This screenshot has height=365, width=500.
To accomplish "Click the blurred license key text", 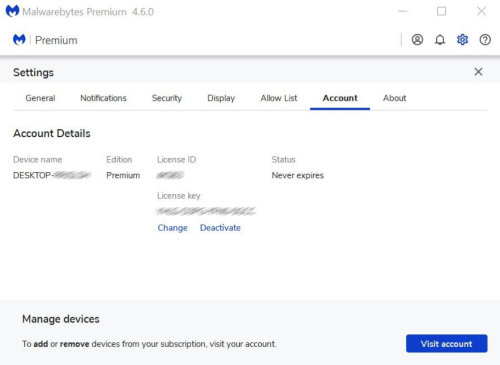I will (206, 211).
